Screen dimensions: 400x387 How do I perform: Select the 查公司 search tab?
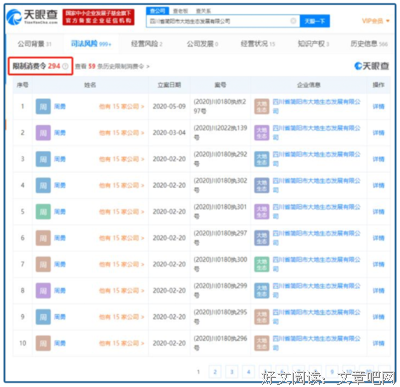pos(157,11)
